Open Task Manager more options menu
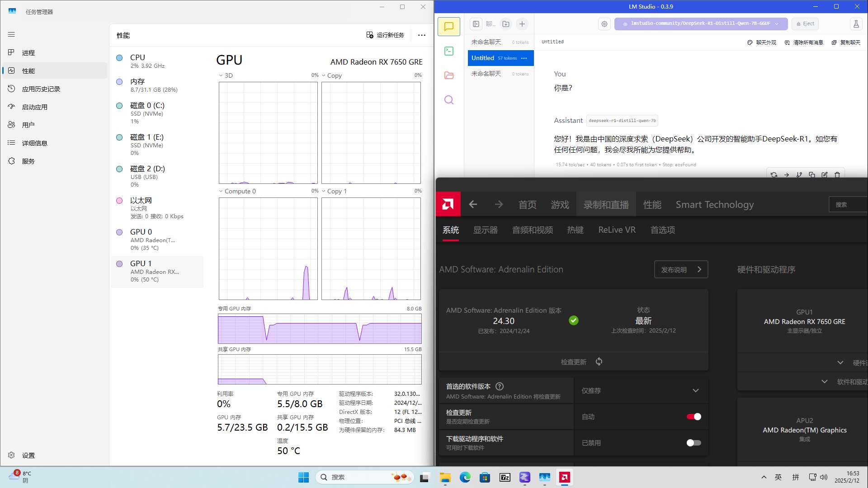 [x=422, y=35]
